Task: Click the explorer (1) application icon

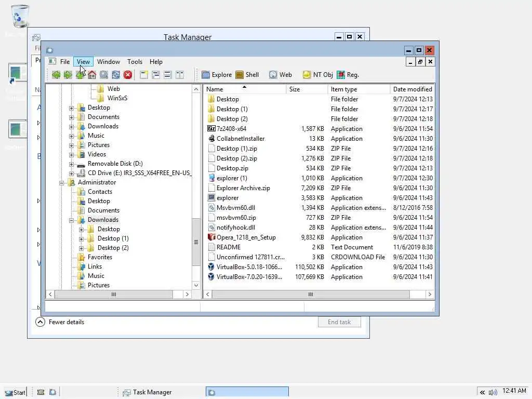Action: point(211,178)
